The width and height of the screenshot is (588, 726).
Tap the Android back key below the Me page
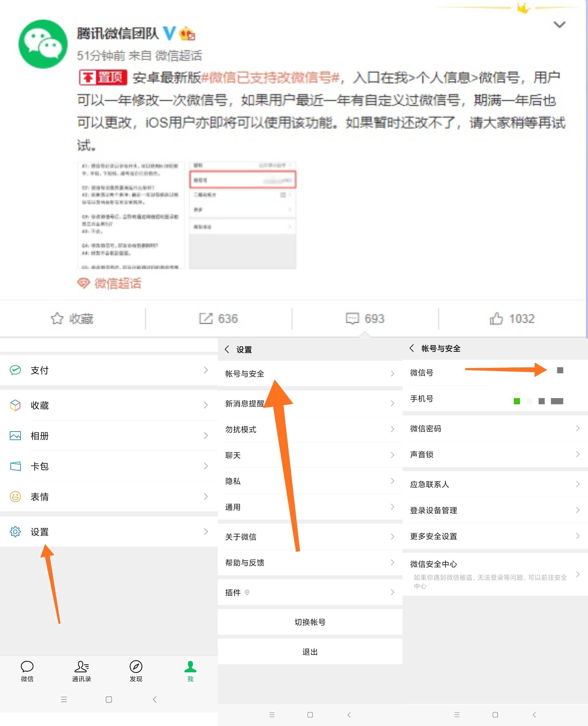(154, 700)
